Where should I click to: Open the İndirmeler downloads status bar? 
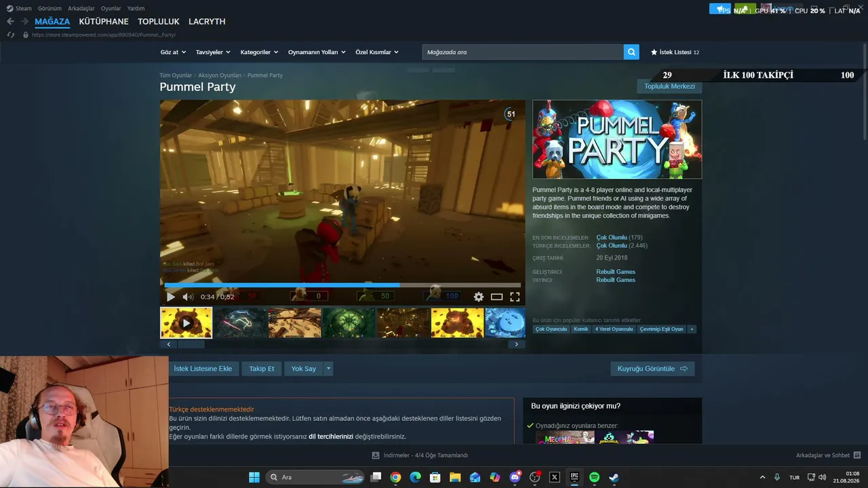pyautogui.click(x=420, y=455)
